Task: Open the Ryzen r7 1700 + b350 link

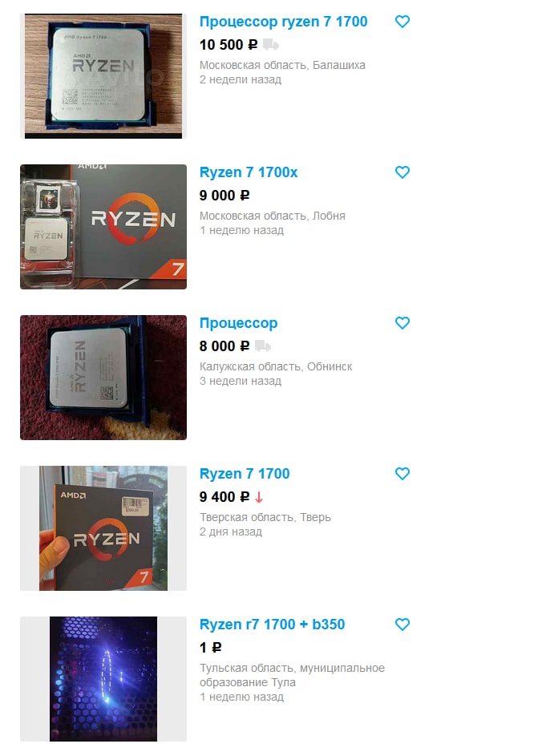Action: tap(272, 625)
